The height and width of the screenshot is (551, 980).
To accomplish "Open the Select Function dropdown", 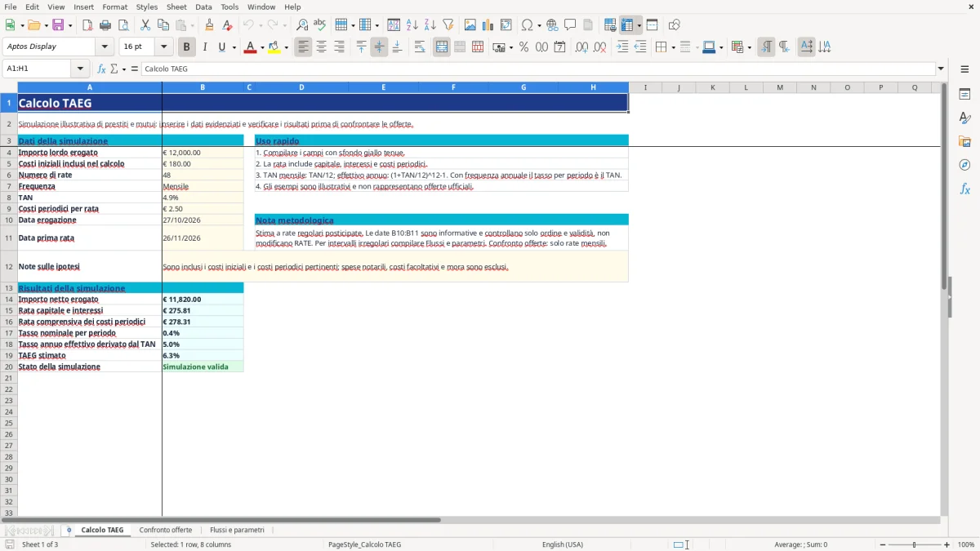I will 124,69.
